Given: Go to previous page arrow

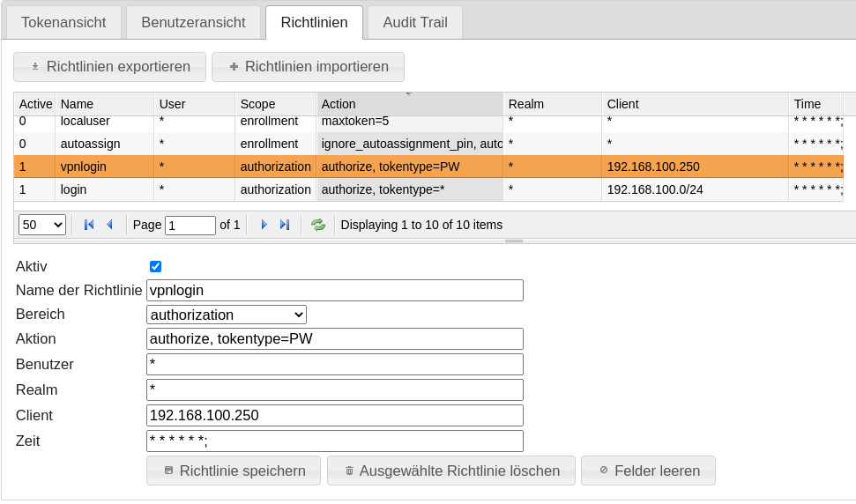Looking at the screenshot, I should click(x=110, y=225).
